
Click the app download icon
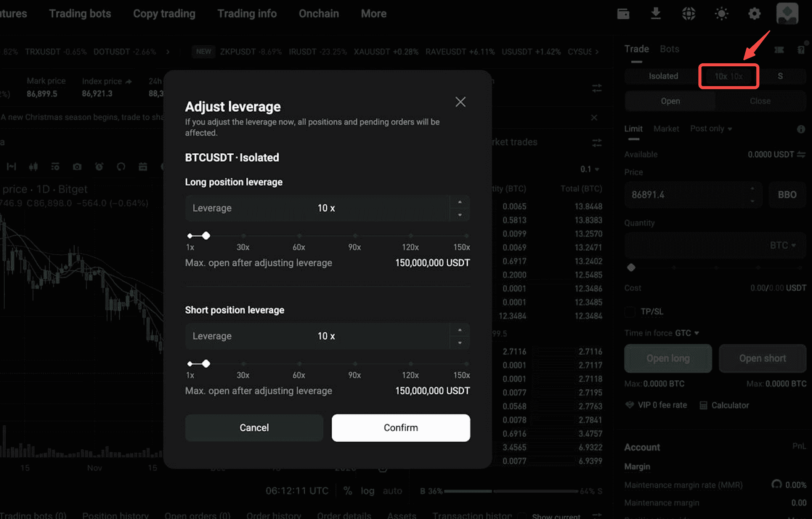coord(656,13)
